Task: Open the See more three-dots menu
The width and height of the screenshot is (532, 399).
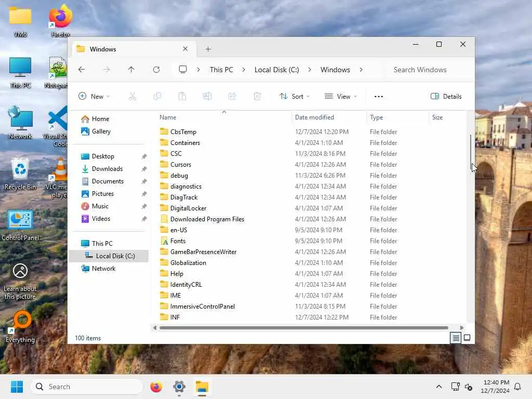Action: [x=379, y=96]
